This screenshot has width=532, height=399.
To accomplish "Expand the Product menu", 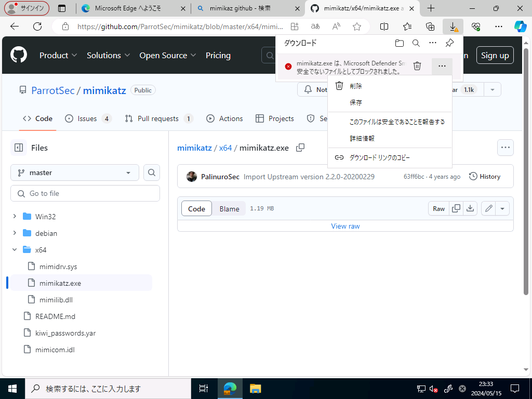I will pos(58,55).
